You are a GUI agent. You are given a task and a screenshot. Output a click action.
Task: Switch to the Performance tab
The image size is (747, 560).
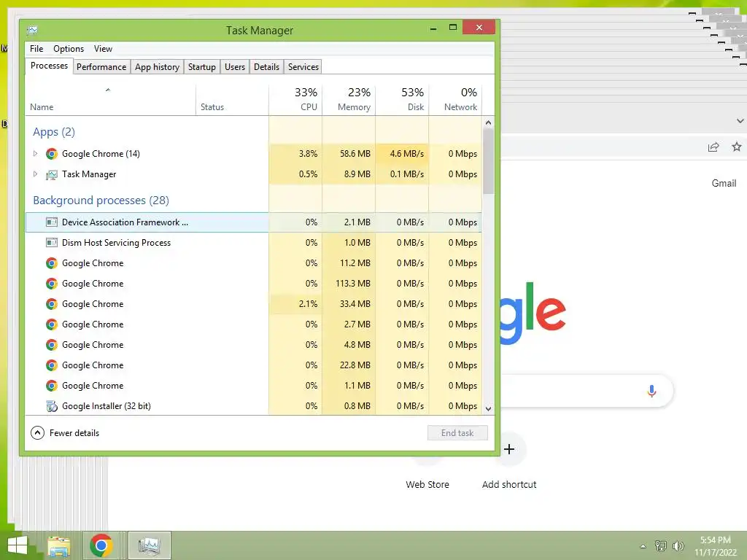101,66
